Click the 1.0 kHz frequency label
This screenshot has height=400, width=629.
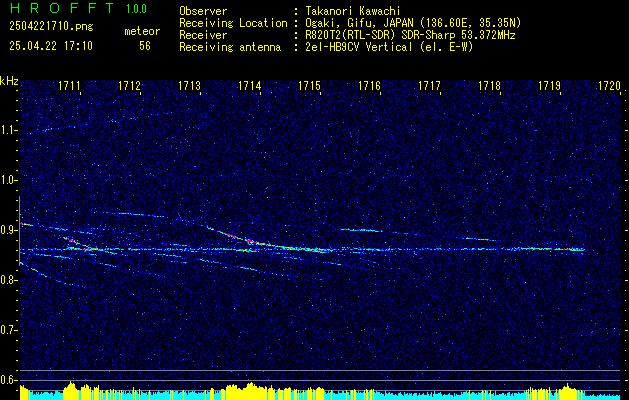(x=9, y=181)
